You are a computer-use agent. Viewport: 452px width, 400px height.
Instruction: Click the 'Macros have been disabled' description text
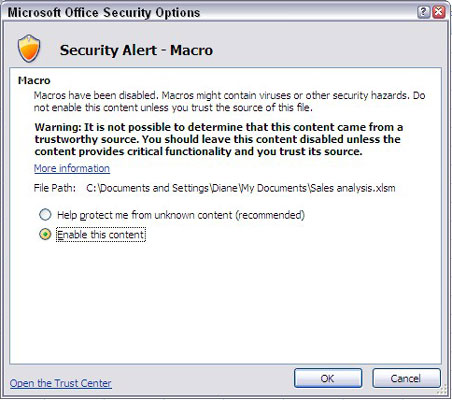tap(229, 101)
